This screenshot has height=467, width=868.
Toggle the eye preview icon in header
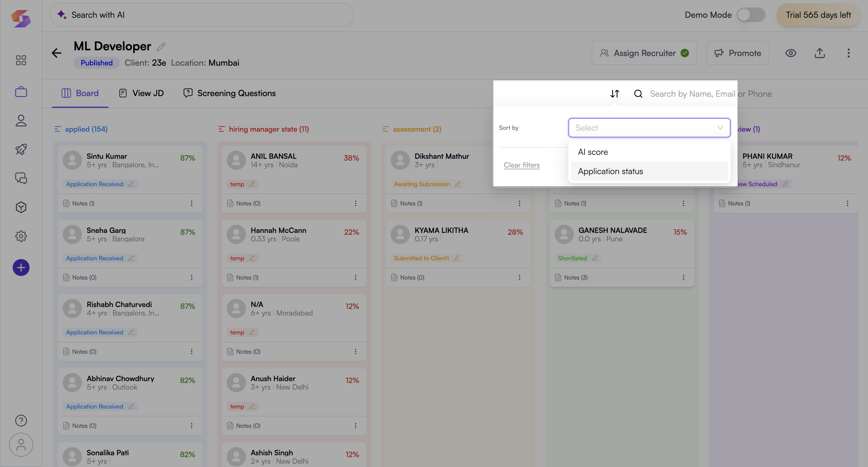pyautogui.click(x=791, y=53)
